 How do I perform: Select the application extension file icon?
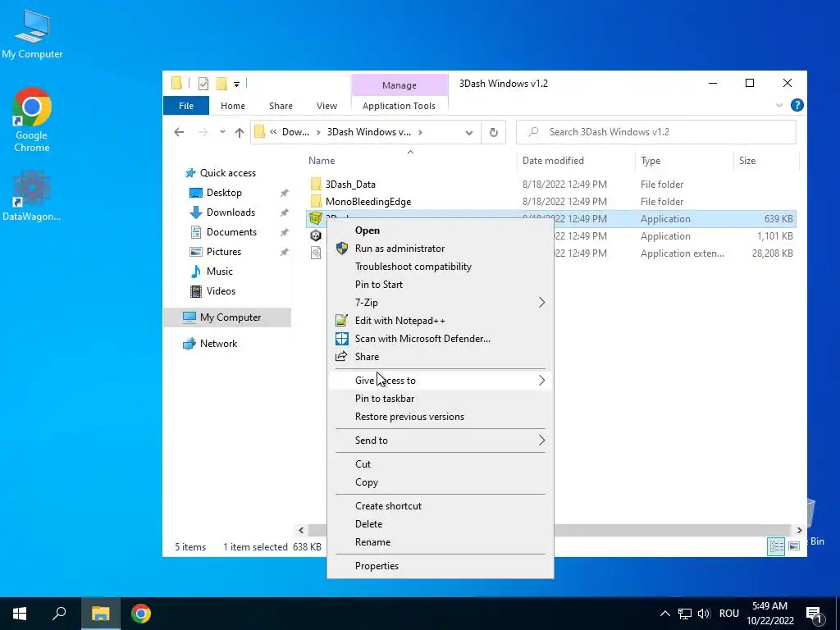pos(316,253)
